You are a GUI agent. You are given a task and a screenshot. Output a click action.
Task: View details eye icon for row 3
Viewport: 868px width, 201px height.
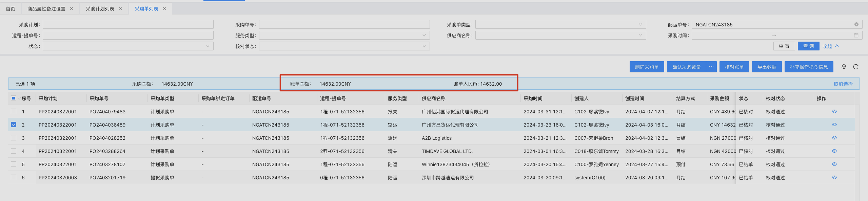834,138
